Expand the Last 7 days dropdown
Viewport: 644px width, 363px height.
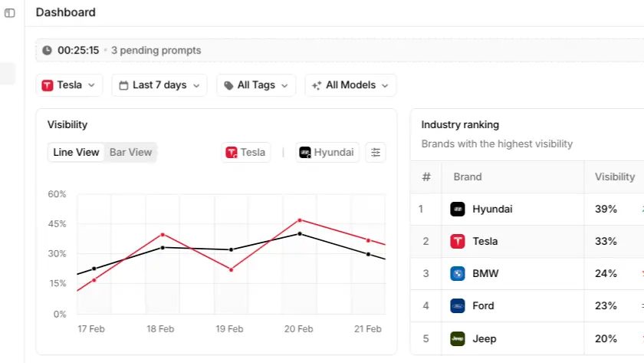(x=159, y=85)
